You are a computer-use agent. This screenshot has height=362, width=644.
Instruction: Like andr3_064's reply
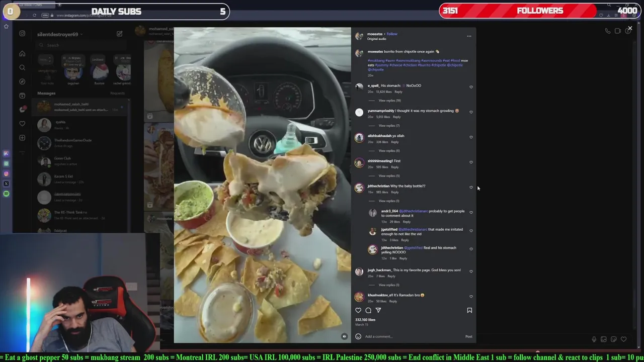(x=471, y=213)
